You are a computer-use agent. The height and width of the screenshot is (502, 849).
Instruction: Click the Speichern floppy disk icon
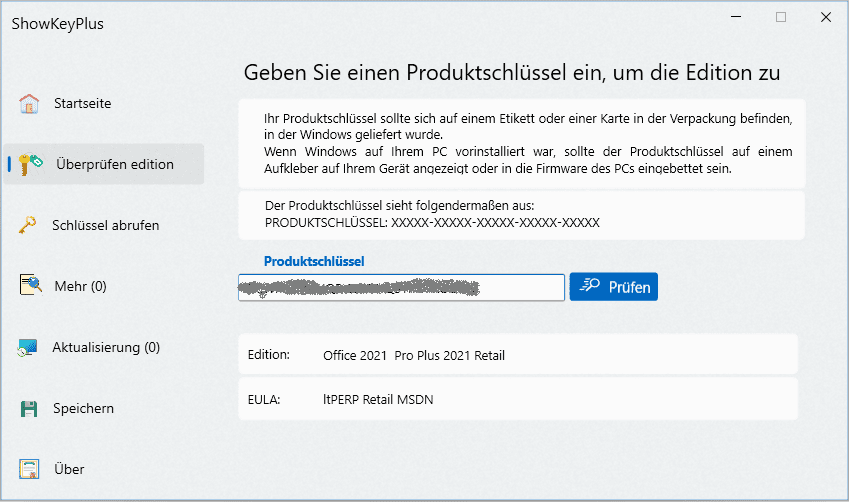(29, 409)
